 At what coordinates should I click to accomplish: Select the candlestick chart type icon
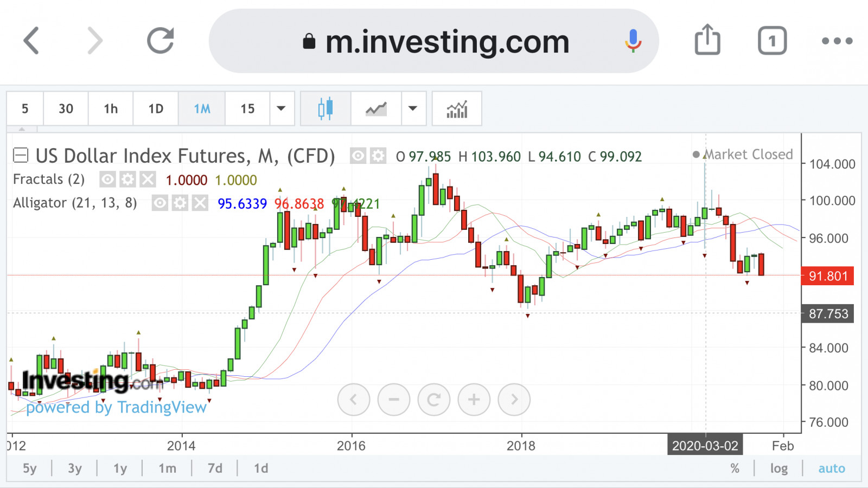point(325,108)
